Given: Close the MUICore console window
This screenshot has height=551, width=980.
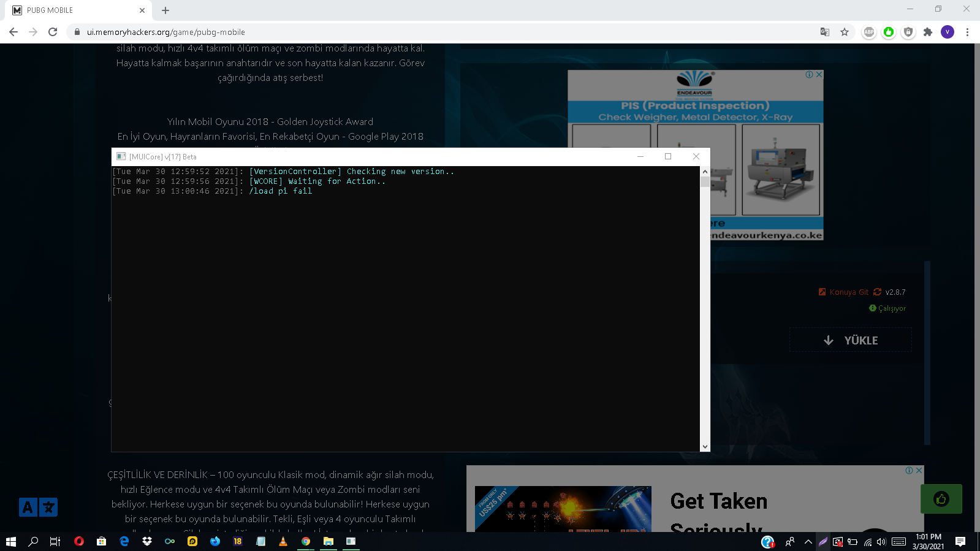Looking at the screenshot, I should (x=696, y=156).
